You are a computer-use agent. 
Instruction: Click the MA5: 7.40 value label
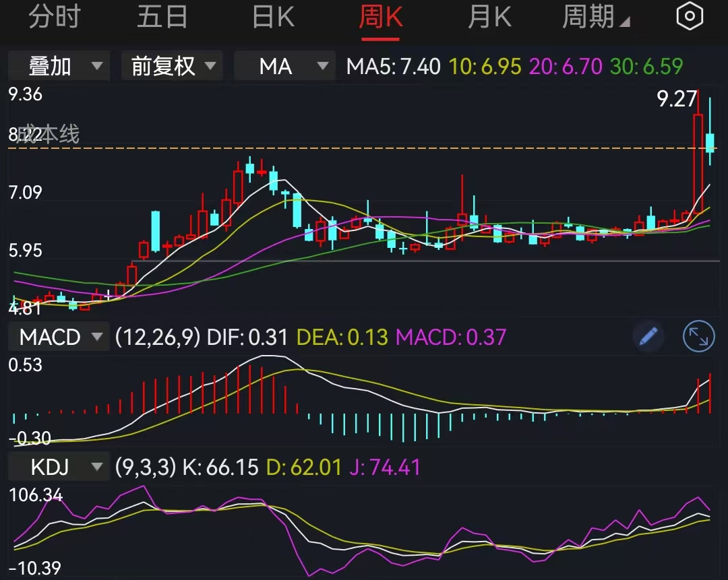coord(394,66)
